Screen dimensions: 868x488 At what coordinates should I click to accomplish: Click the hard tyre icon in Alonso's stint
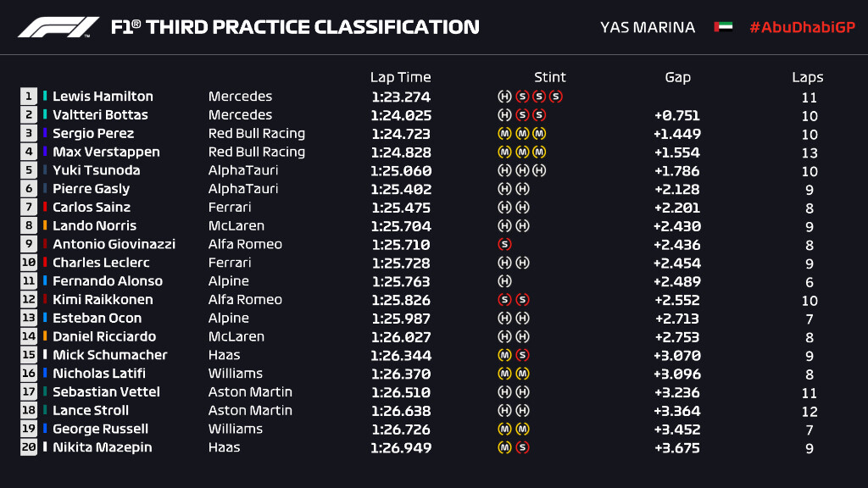tap(504, 281)
